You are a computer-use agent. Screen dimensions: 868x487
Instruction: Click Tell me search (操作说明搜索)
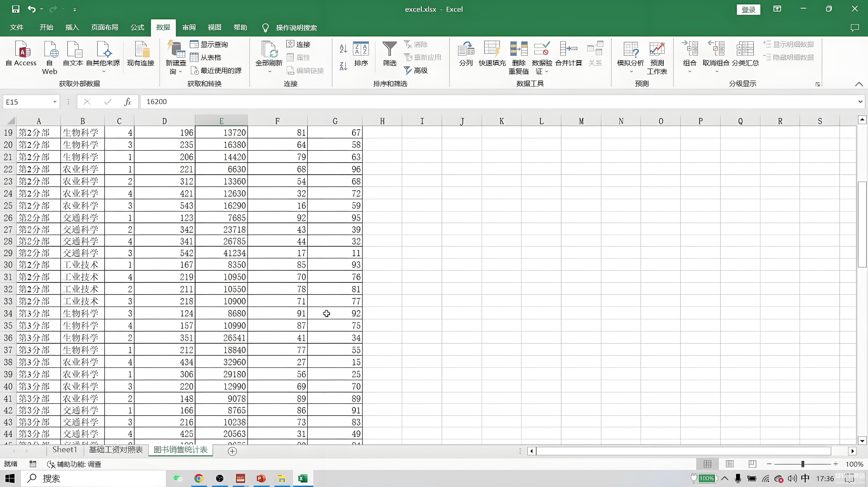(296, 28)
